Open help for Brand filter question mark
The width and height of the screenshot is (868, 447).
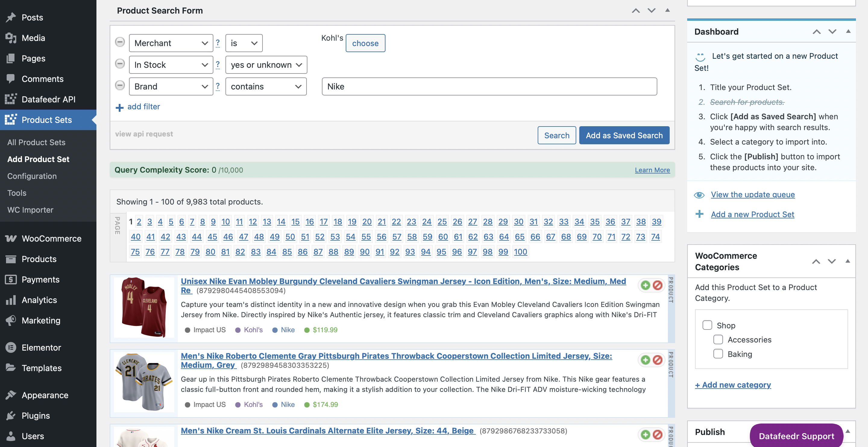pyautogui.click(x=218, y=86)
